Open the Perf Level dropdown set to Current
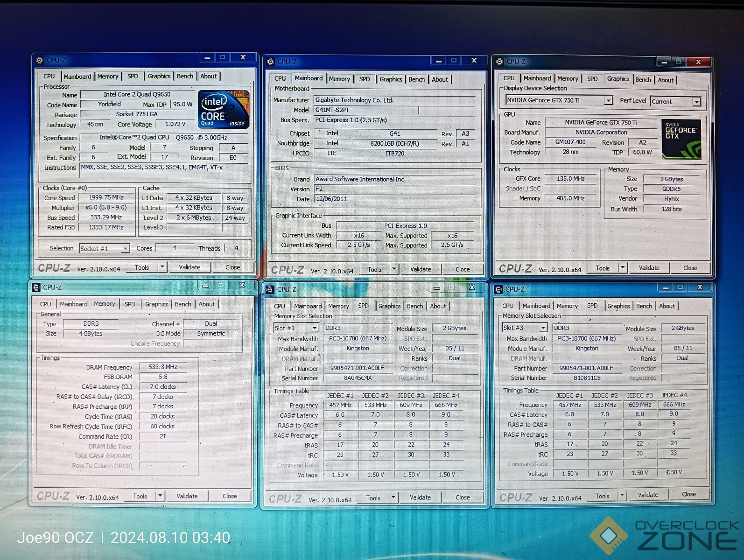This screenshot has width=744, height=560. pos(696,102)
